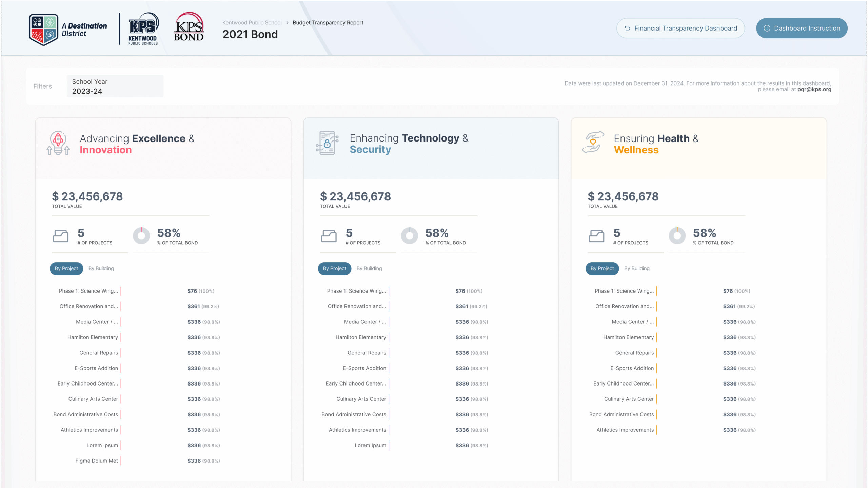Click Figma Dolum Met project row
Viewport: 868px width, 488px height.
point(97,461)
